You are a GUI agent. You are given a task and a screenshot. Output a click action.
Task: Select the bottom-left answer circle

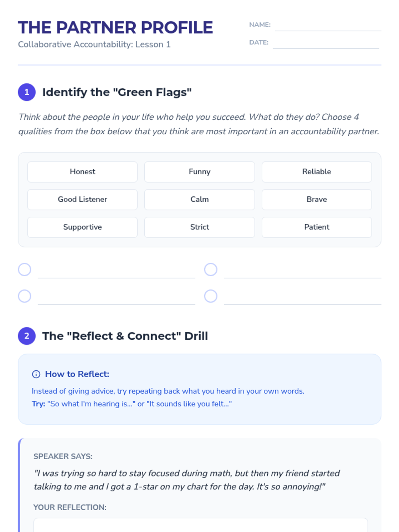[25, 296]
